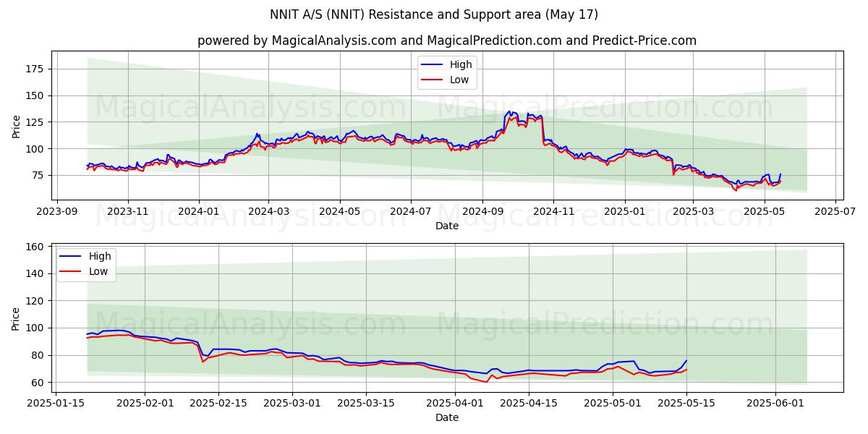Image resolution: width=868 pixels, height=434 pixels.
Task: Click the '2024-03' x-axis label on the top chart
Action: (268, 212)
